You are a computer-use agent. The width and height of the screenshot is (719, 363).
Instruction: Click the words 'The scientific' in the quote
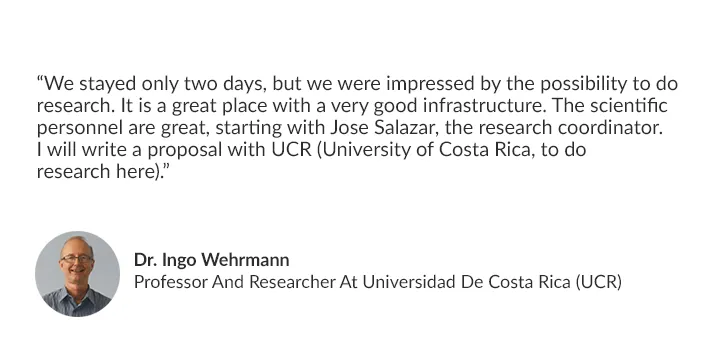tap(609, 106)
